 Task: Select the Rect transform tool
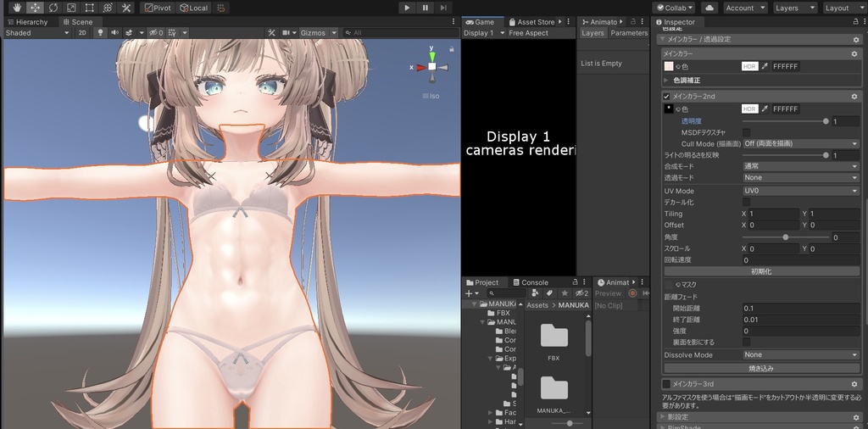[x=89, y=8]
